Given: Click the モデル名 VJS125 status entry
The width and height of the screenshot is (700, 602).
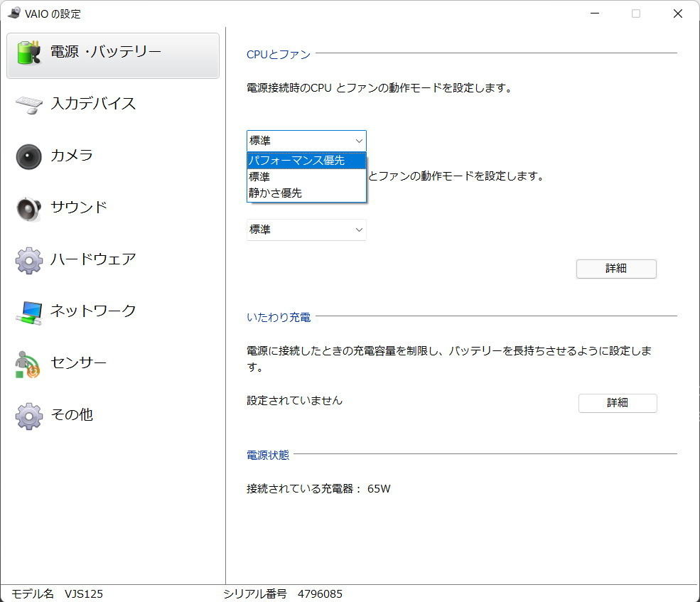Looking at the screenshot, I should point(57,594).
